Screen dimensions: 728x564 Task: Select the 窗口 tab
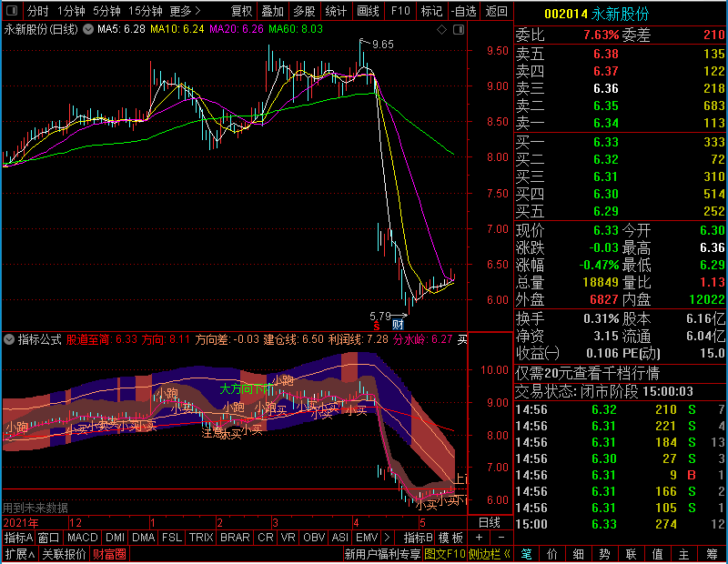pyautogui.click(x=49, y=538)
